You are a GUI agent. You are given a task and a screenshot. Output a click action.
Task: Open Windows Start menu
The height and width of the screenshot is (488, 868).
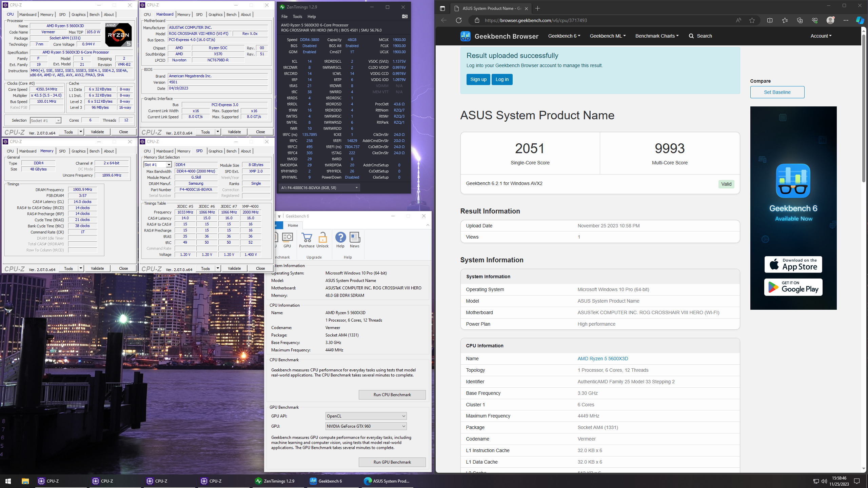pos(8,481)
